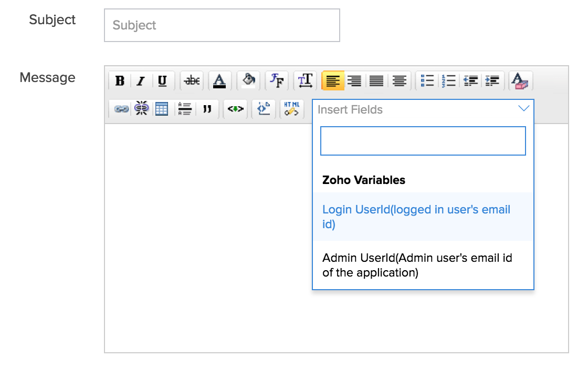This screenshot has width=588, height=368.
Task: Insert a horizontal rule
Action: pyautogui.click(x=184, y=109)
